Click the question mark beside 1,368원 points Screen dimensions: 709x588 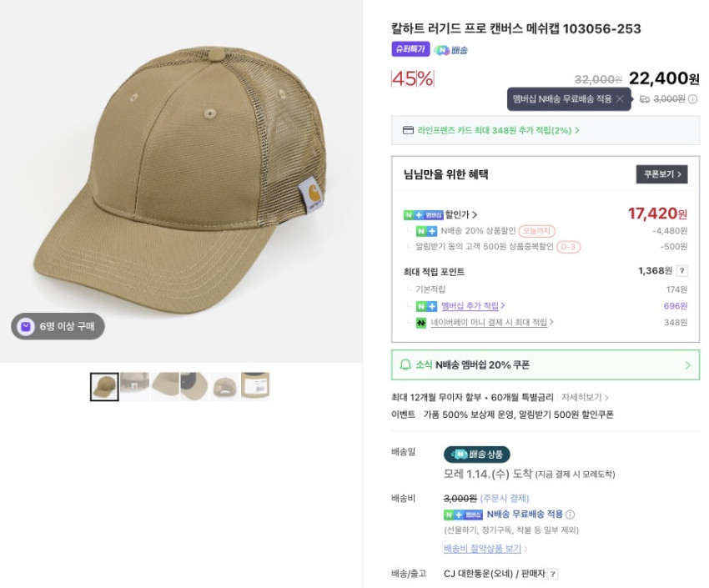pos(681,271)
